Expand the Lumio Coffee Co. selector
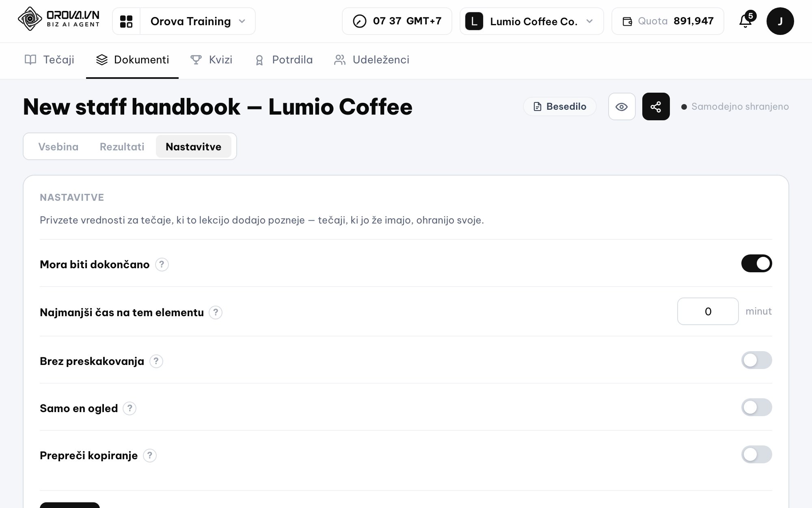 click(x=532, y=21)
